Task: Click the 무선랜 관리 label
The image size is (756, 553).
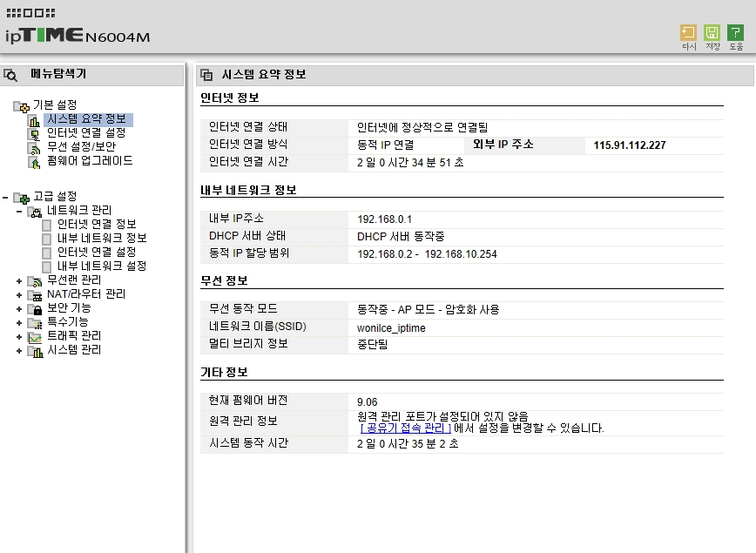Action: click(x=74, y=280)
